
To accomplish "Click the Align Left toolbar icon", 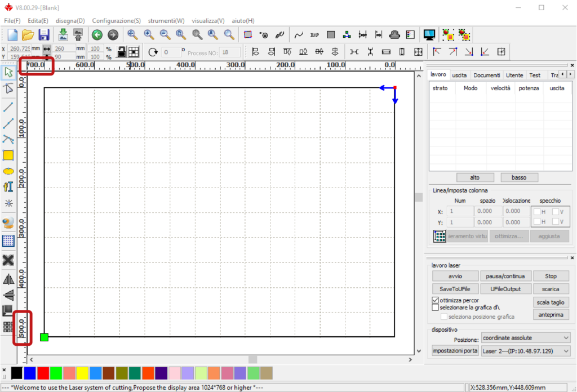I will tap(255, 52).
